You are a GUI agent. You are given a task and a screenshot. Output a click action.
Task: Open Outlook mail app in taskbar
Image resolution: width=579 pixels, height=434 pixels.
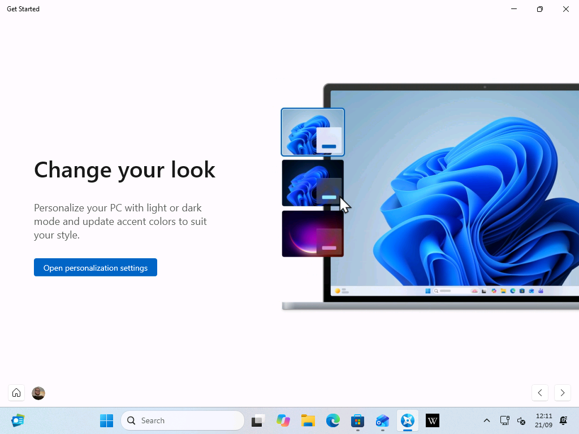[383, 420]
